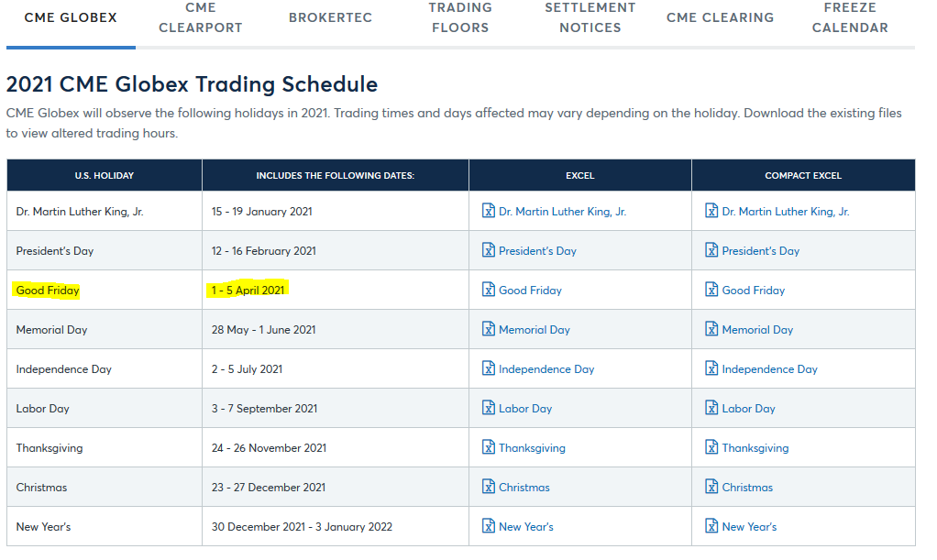The height and width of the screenshot is (560, 937).
Task: Open Good Friday Excel download link
Action: (x=530, y=291)
